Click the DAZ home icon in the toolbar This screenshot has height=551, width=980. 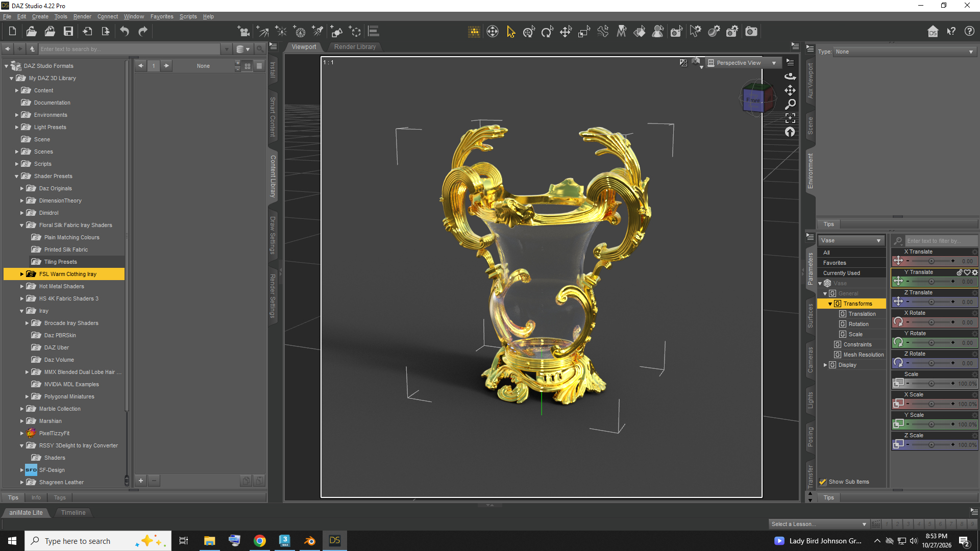pos(933,32)
